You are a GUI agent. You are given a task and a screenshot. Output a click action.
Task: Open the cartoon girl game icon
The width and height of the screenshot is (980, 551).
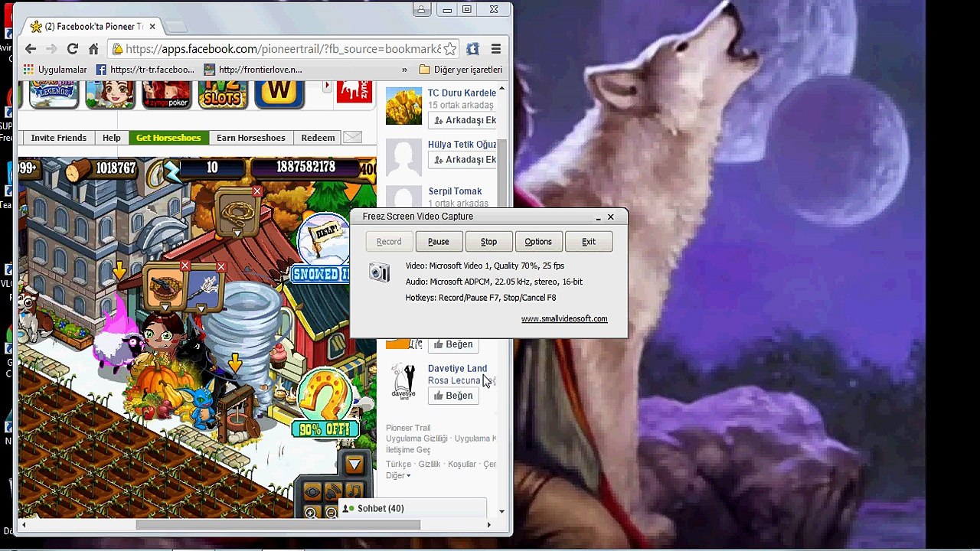click(x=110, y=93)
